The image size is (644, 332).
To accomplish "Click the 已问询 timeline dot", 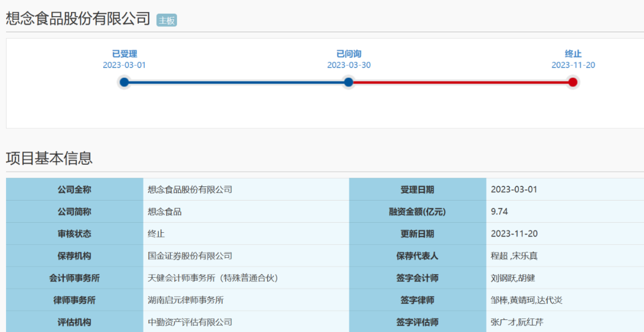I will (349, 82).
